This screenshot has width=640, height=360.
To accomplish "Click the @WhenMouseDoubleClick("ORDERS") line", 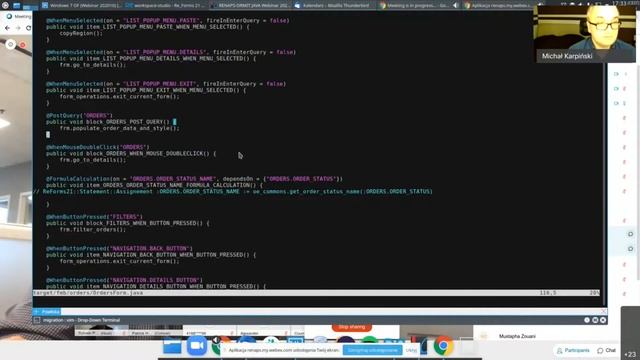I will point(98,147).
